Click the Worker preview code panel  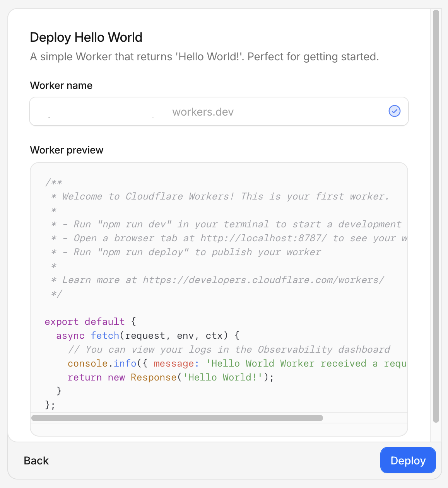coord(219,298)
